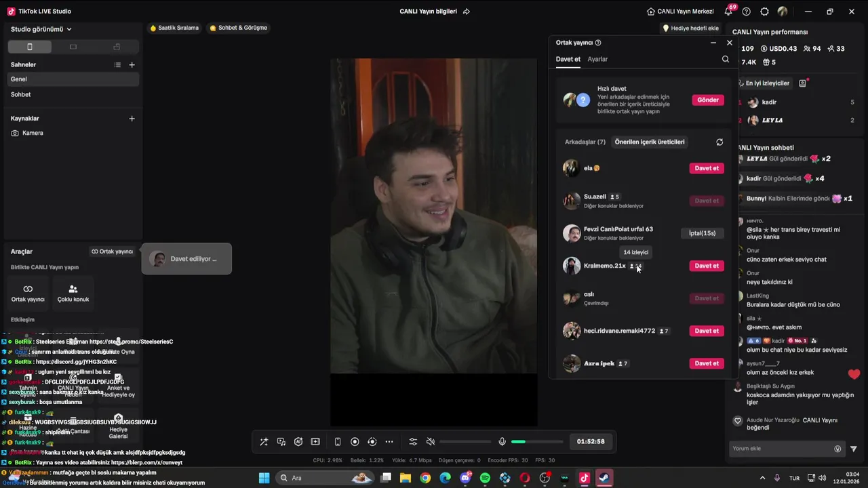Open the help question mark icon in title bar
This screenshot has height=488, width=868.
coord(747,12)
